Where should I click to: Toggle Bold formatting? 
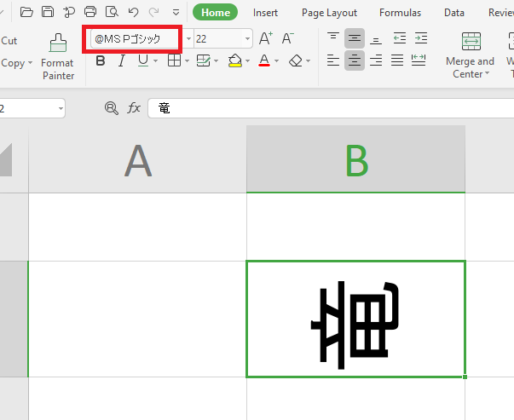(x=101, y=60)
